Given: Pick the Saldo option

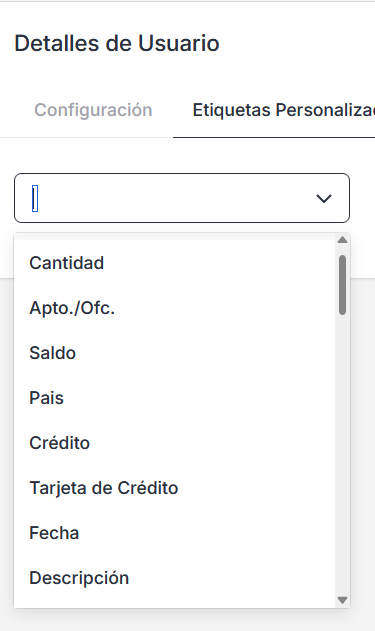Looking at the screenshot, I should click(175, 353).
